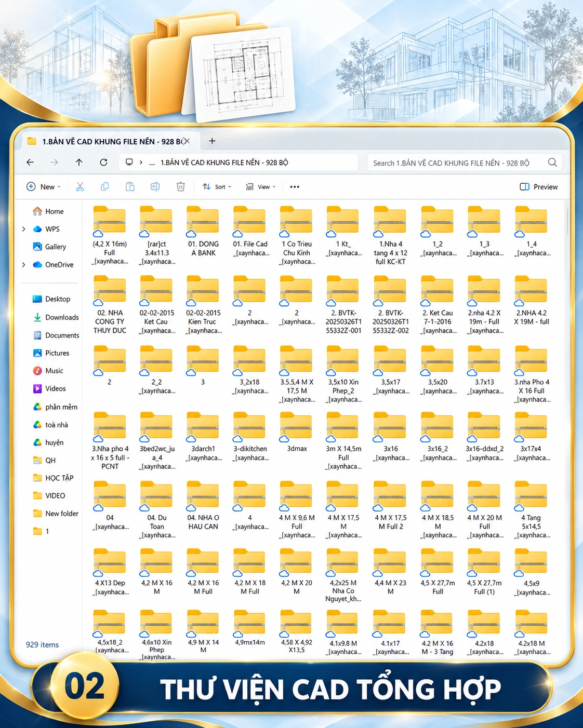
Task: Open the View dropdown
Action: 261,187
